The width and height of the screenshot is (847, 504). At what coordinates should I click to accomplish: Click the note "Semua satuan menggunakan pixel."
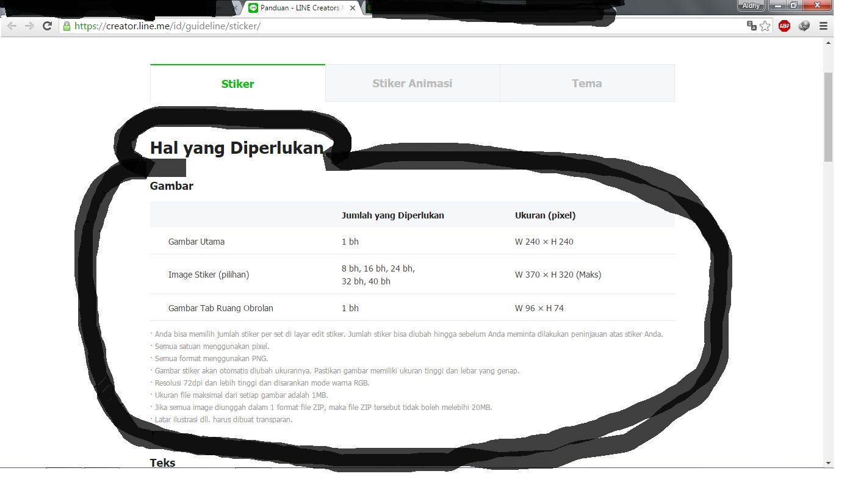pos(210,347)
